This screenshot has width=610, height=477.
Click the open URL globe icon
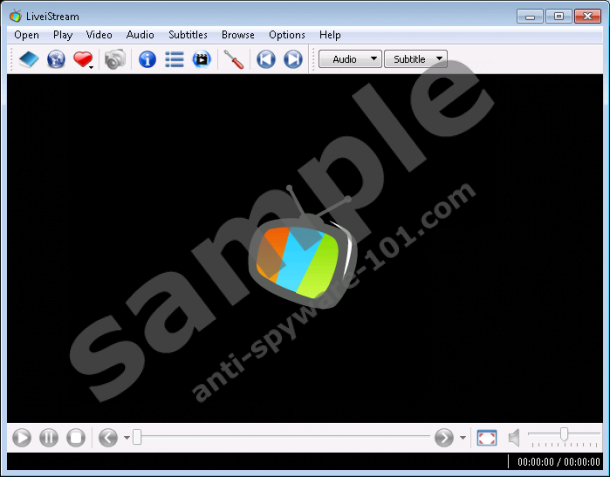pos(55,60)
